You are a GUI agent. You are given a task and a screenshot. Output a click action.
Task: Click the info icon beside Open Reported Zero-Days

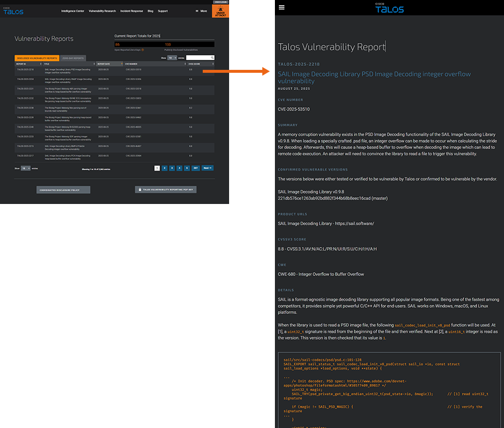click(143, 50)
